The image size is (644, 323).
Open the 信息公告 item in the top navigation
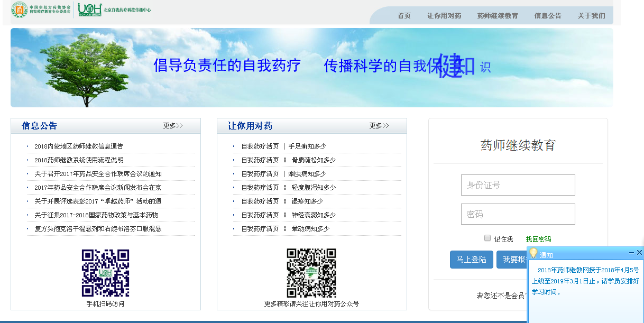(x=548, y=16)
